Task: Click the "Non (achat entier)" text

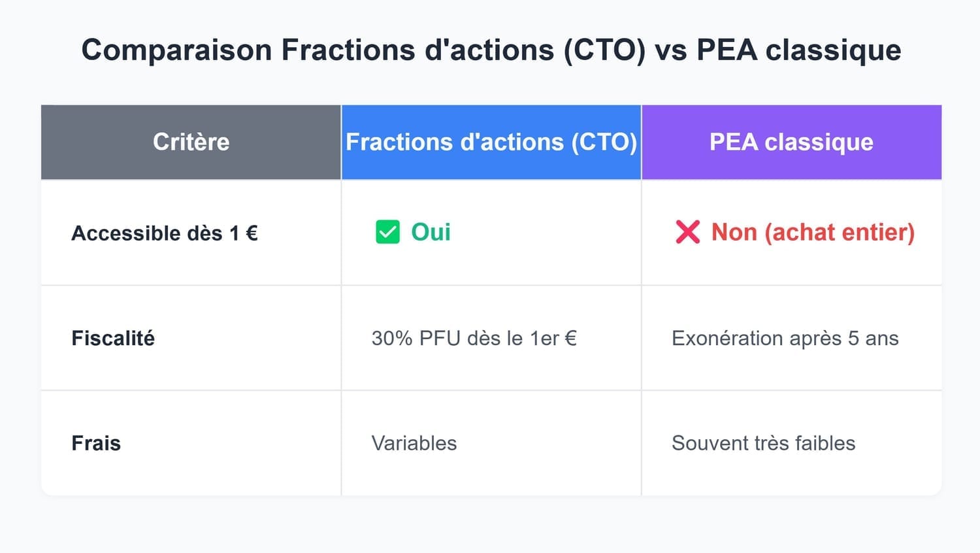Action: (813, 232)
